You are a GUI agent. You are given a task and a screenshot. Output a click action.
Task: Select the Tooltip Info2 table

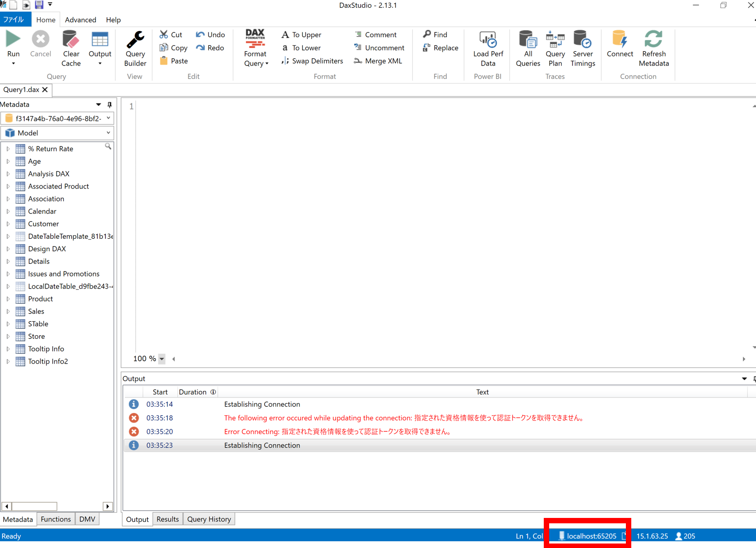tap(48, 361)
